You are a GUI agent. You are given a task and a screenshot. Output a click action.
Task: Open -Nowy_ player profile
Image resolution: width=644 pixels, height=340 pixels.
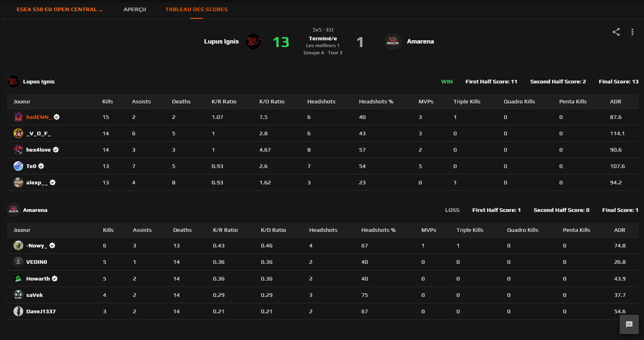coord(36,245)
